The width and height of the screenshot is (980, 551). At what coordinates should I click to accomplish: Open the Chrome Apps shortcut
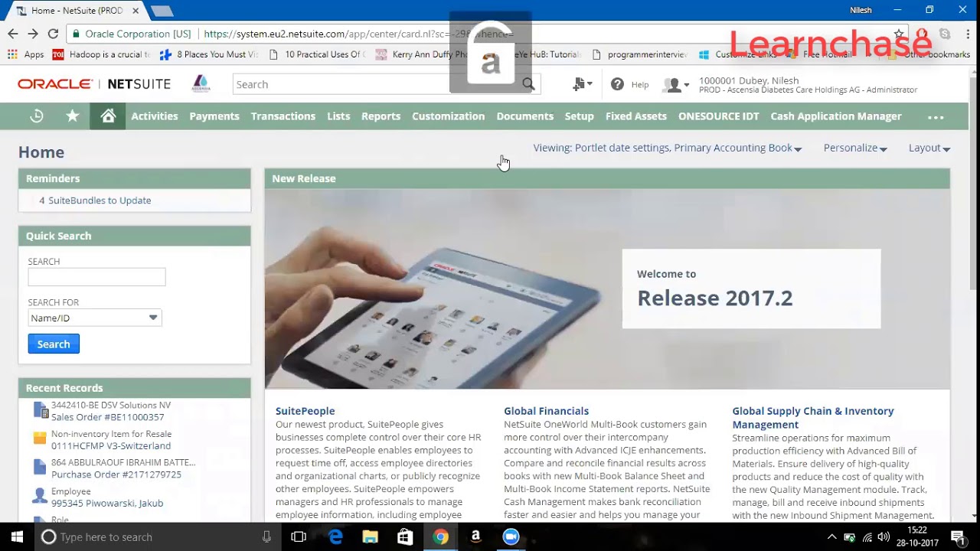tap(25, 54)
